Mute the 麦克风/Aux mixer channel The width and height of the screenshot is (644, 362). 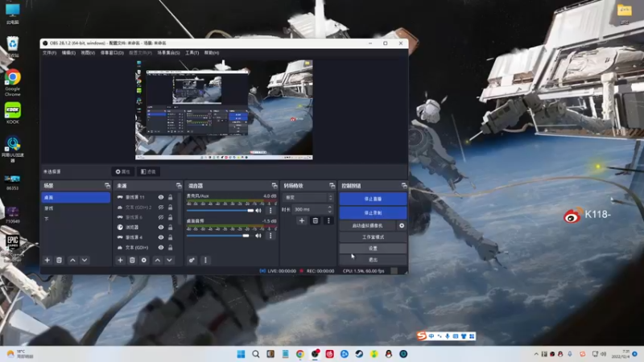(x=258, y=211)
